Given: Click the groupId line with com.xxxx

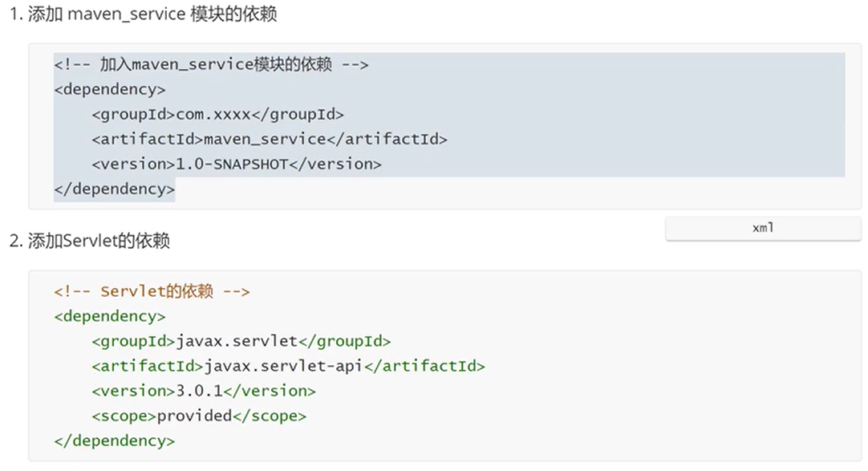Looking at the screenshot, I should pos(217,115).
